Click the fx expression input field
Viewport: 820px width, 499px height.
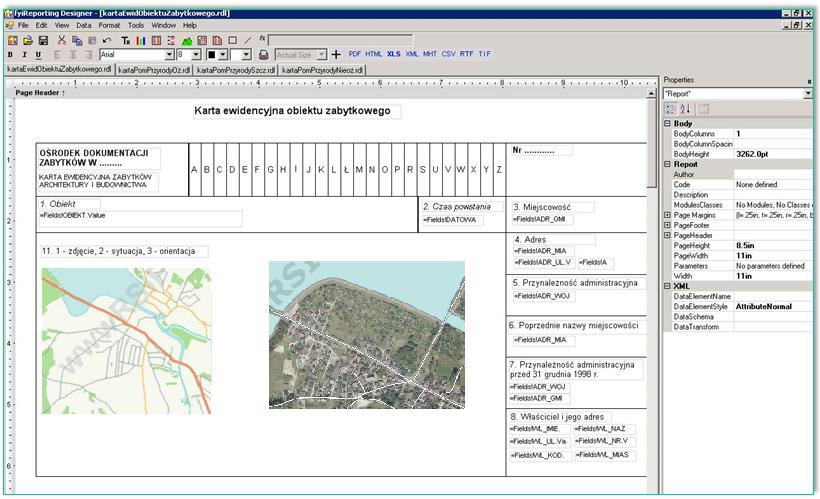pyautogui.click(x=340, y=40)
